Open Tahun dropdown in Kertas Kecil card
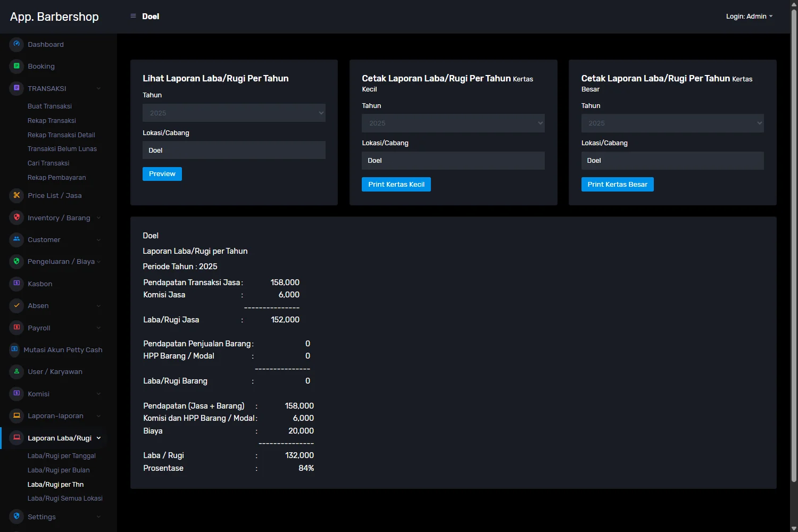Image resolution: width=798 pixels, height=532 pixels. click(x=453, y=123)
